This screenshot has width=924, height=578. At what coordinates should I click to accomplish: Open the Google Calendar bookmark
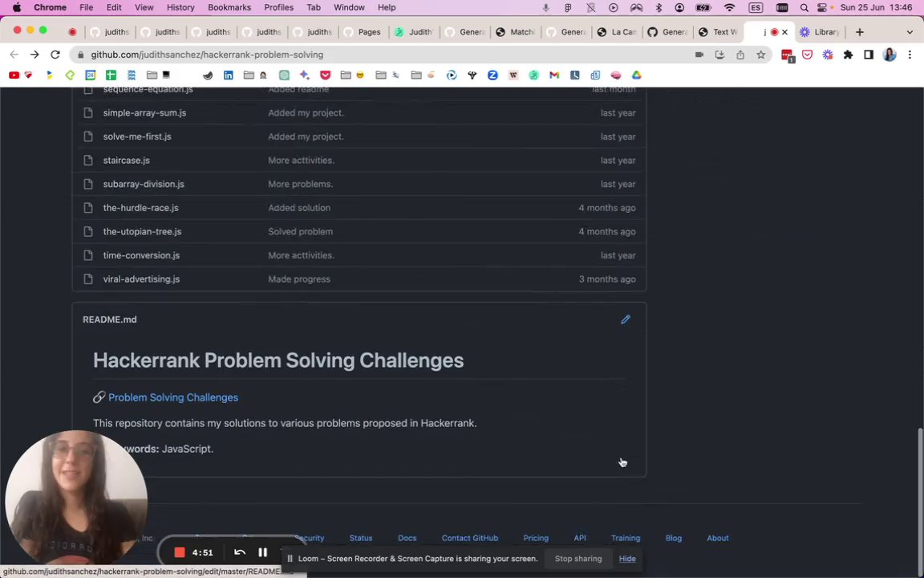point(90,75)
